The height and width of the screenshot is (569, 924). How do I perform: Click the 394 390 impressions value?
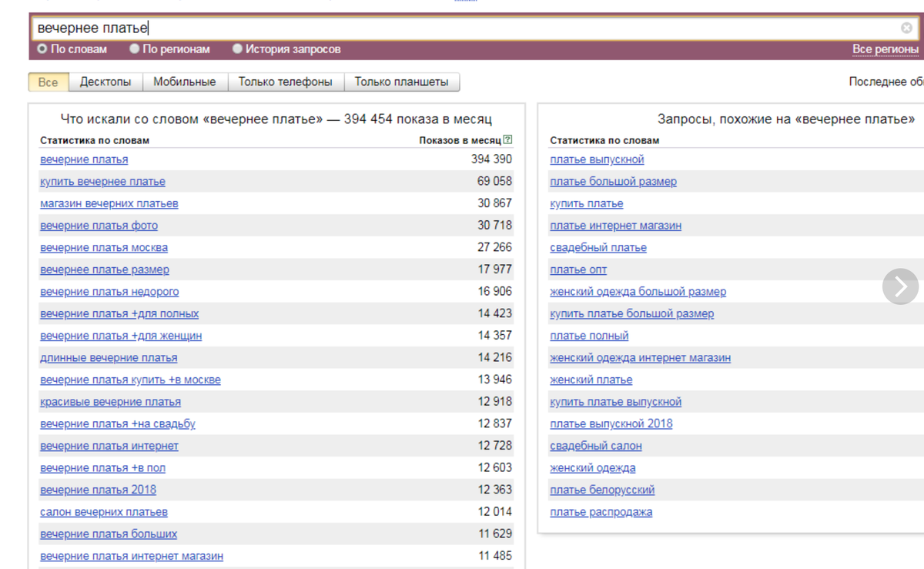[491, 159]
